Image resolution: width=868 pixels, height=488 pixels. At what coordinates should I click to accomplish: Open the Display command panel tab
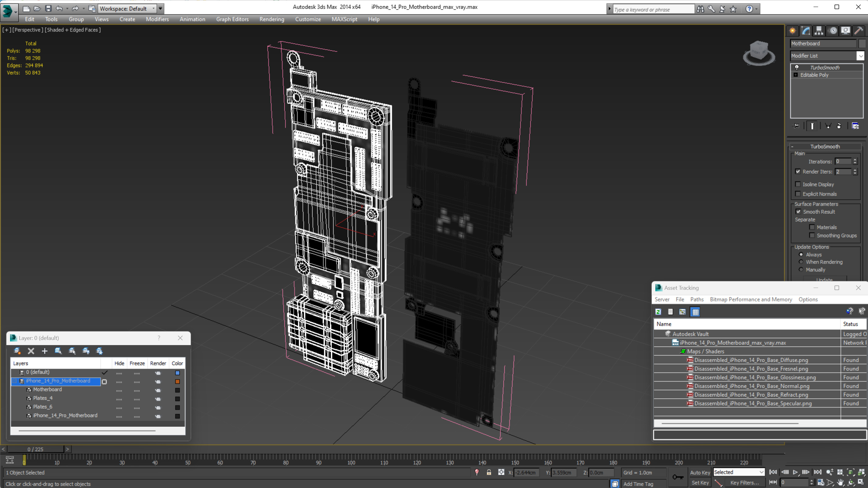[845, 31]
